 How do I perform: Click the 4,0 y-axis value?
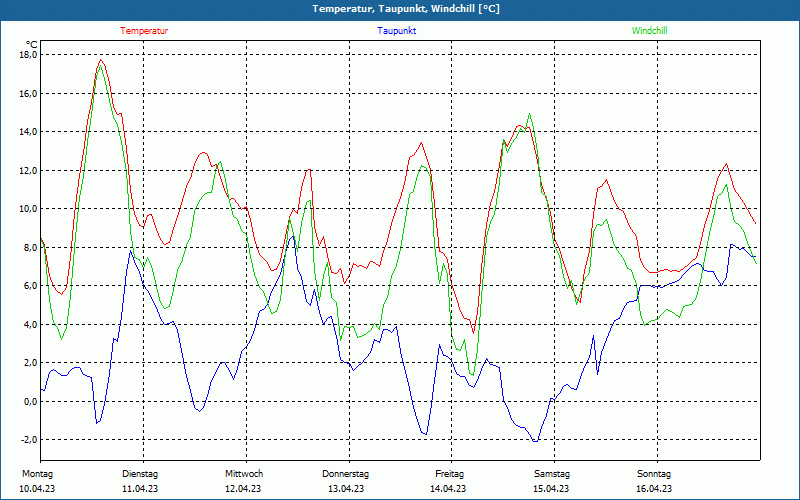coord(30,324)
